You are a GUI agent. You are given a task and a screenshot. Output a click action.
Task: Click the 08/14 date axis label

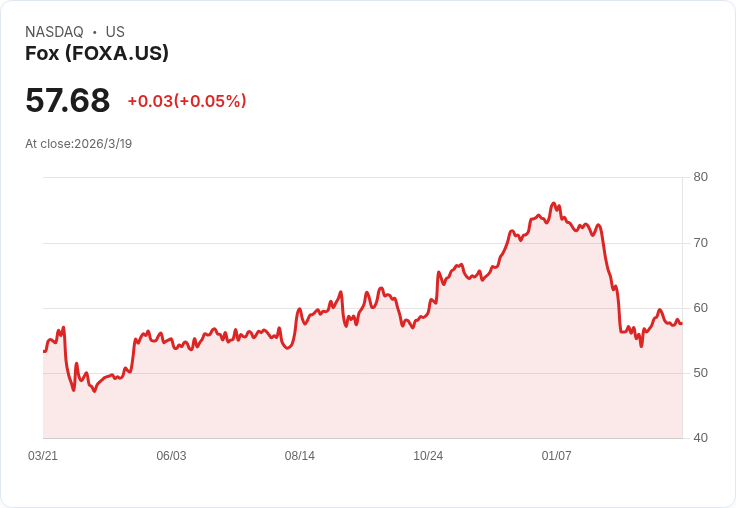coord(299,455)
